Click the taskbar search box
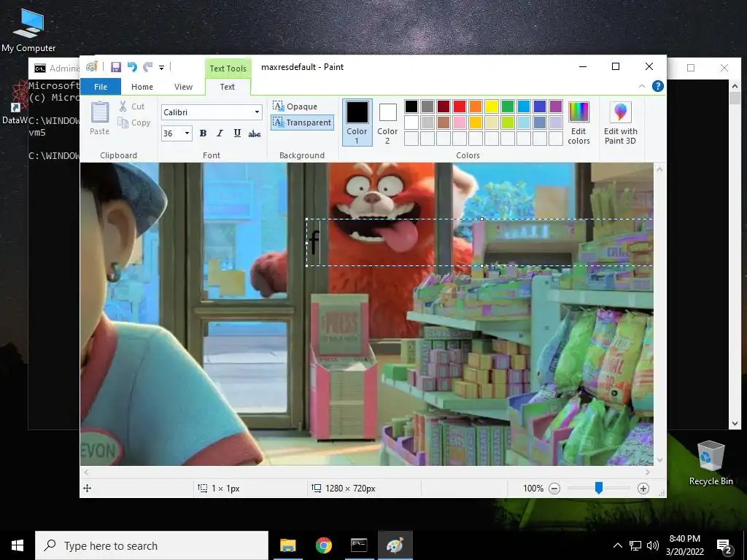The height and width of the screenshot is (560, 747). 152,545
